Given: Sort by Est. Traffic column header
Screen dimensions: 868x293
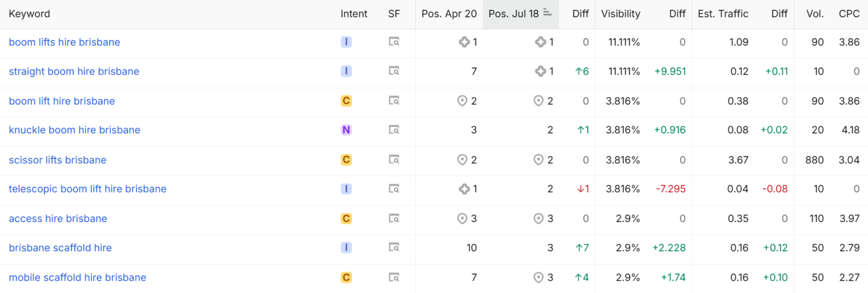Looking at the screenshot, I should [723, 14].
